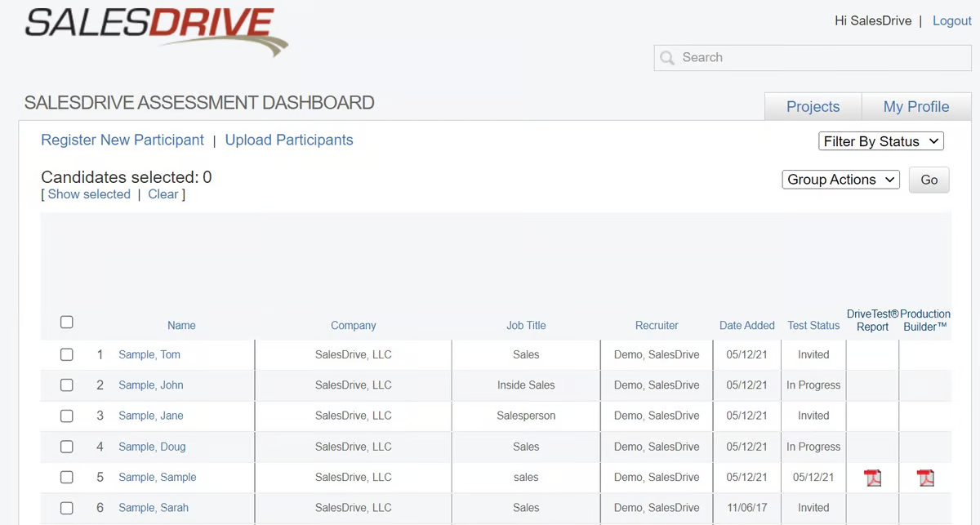Image resolution: width=980 pixels, height=525 pixels.
Task: Click Clear to deselect candidates
Action: 163,194
